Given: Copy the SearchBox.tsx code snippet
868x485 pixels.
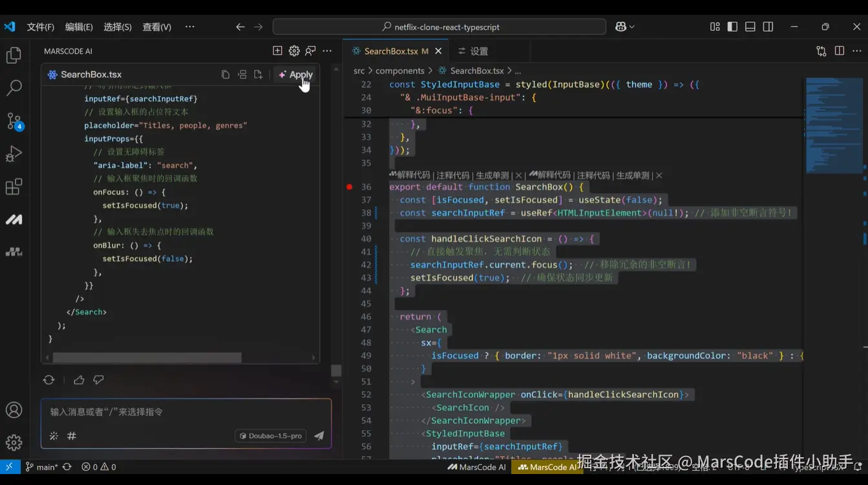Looking at the screenshot, I should point(226,75).
